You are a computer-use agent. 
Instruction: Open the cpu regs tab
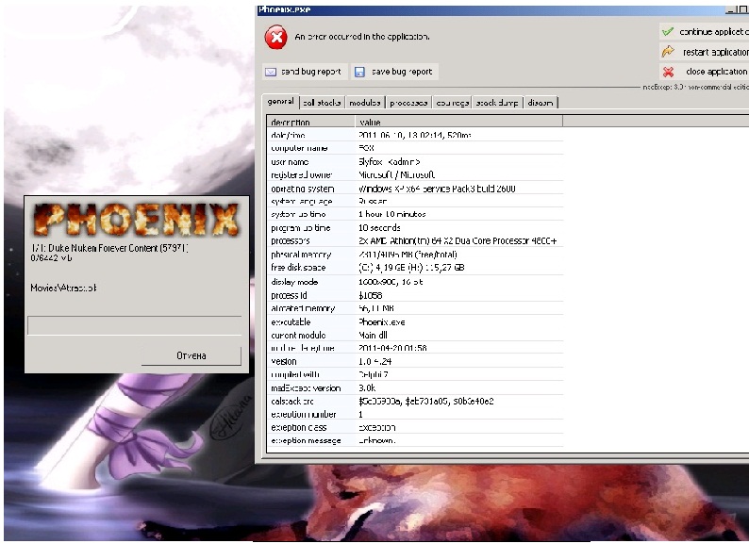tap(452, 103)
